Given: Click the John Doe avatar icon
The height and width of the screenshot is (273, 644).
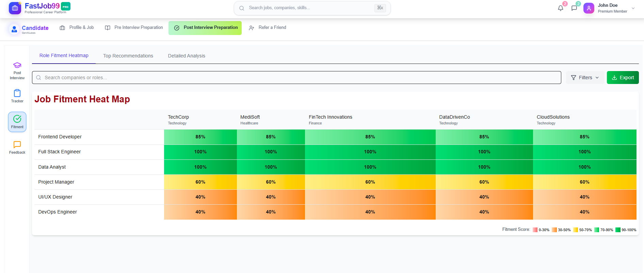Looking at the screenshot, I should (589, 8).
